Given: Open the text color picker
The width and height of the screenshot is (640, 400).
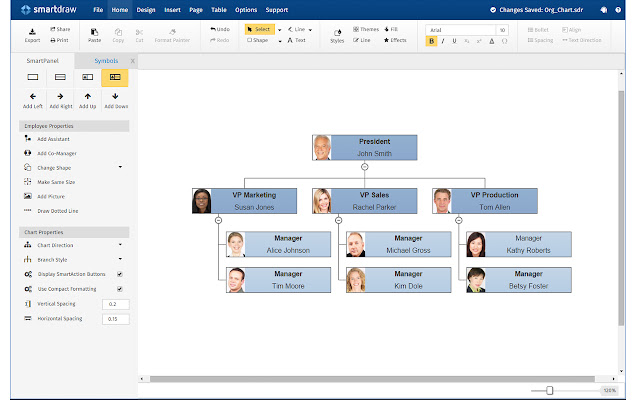Looking at the screenshot, I should click(492, 41).
